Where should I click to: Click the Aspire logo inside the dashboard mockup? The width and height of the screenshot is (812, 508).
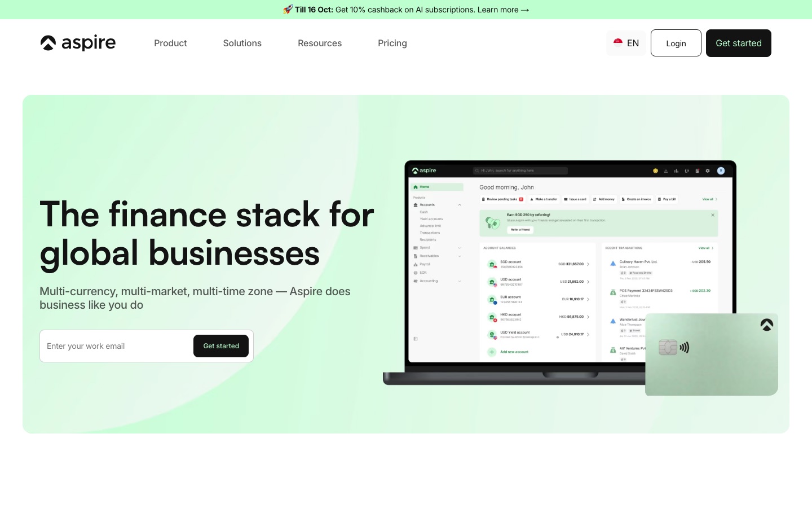(424, 170)
